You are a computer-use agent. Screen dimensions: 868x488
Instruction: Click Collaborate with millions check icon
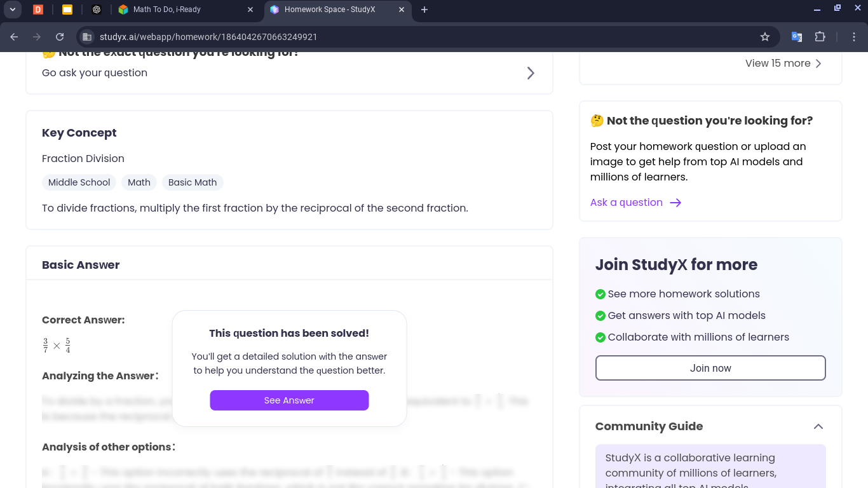pos(600,337)
